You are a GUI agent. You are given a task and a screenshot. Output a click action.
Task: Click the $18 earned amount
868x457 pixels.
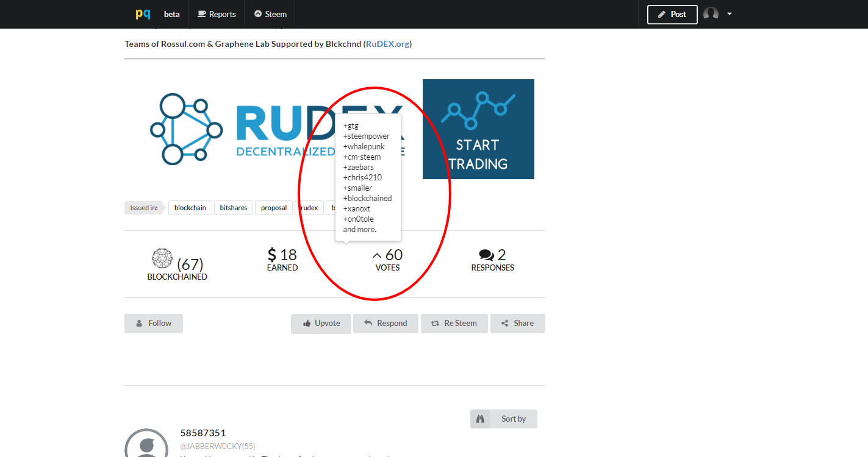click(282, 255)
